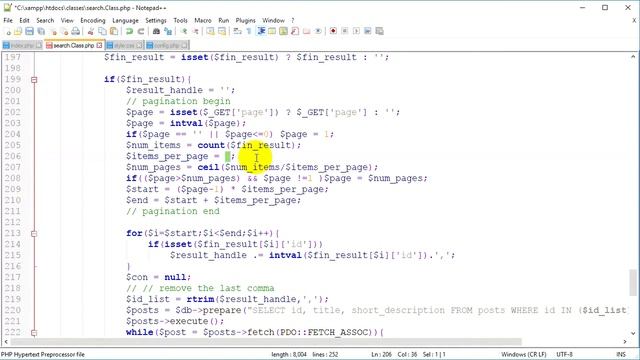The width and height of the screenshot is (640, 360).
Task: Toggle synchronized vertical scrolling
Action: [x=210, y=31]
